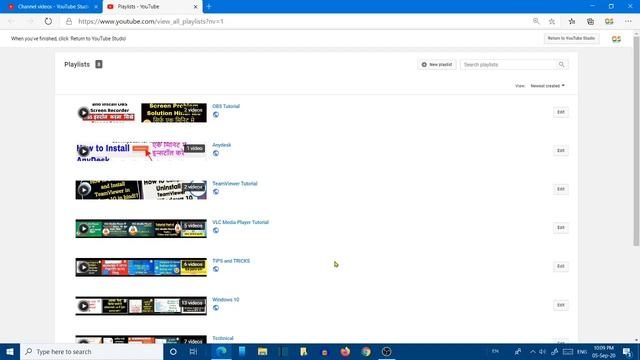Image resolution: width=640 pixels, height=360 pixels.
Task: Open browser Settings and more menu
Action: 628,21
